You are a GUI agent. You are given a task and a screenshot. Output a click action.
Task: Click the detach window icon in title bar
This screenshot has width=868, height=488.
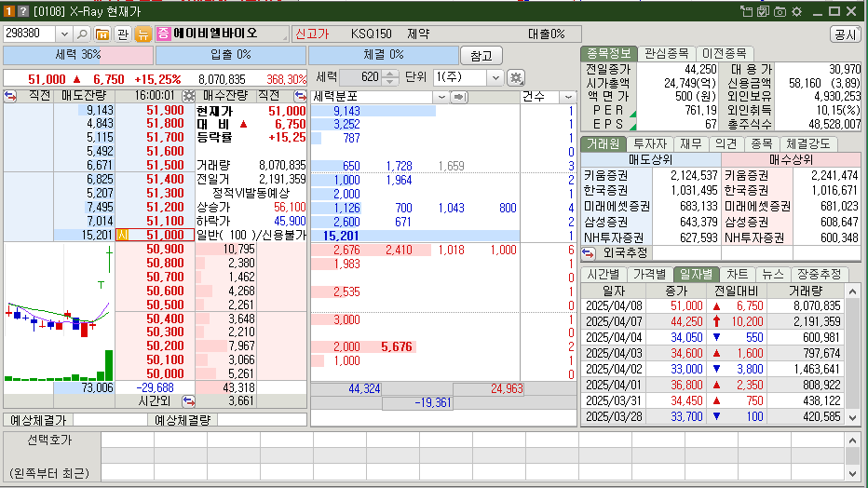(746, 11)
